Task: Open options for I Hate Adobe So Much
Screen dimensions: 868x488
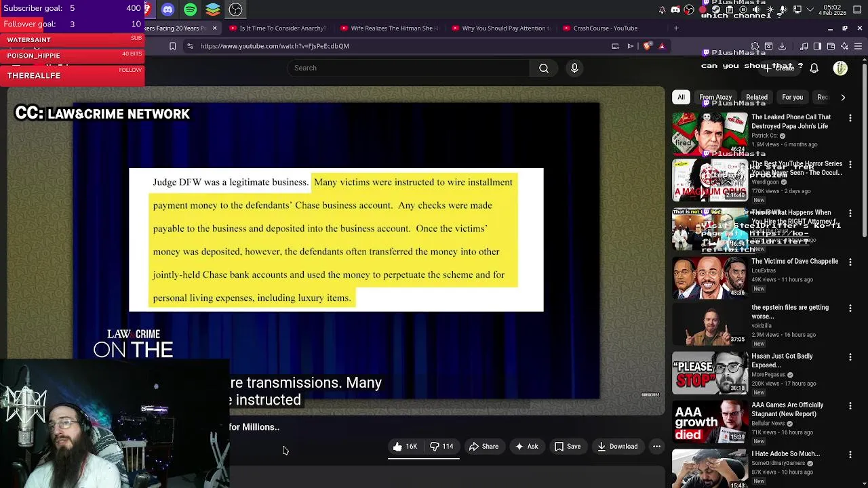Action: point(850,455)
